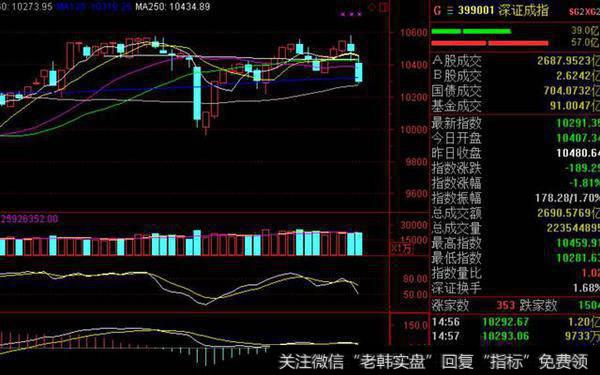Open the list icon before 399001
Viewport: 600px width, 375px height.
click(x=450, y=10)
